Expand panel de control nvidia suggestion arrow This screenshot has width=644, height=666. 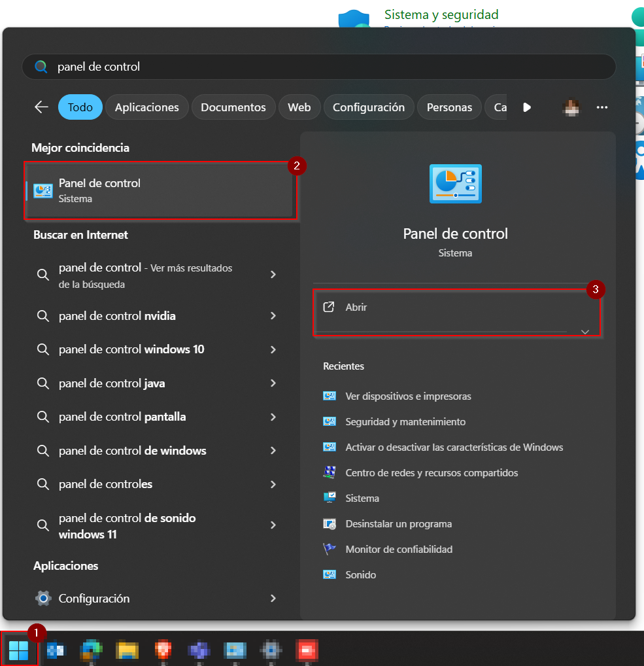coord(273,315)
